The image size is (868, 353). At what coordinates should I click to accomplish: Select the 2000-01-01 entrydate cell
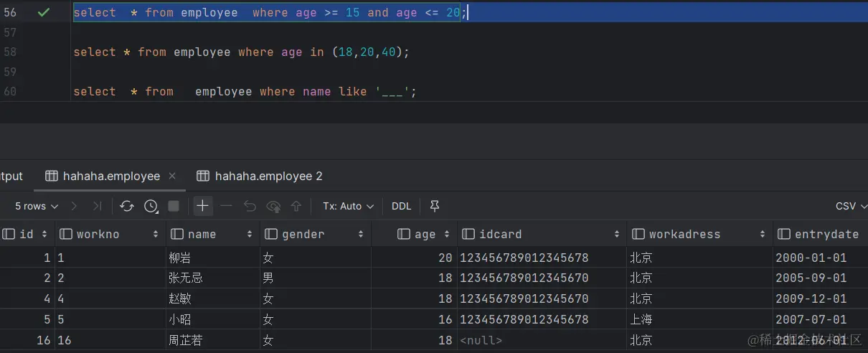point(820,258)
